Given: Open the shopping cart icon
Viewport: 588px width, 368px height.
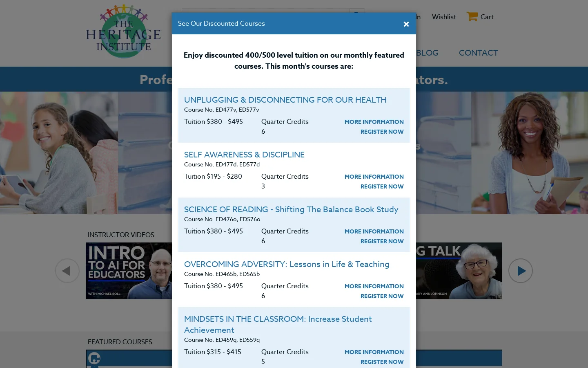Looking at the screenshot, I should tap(472, 17).
